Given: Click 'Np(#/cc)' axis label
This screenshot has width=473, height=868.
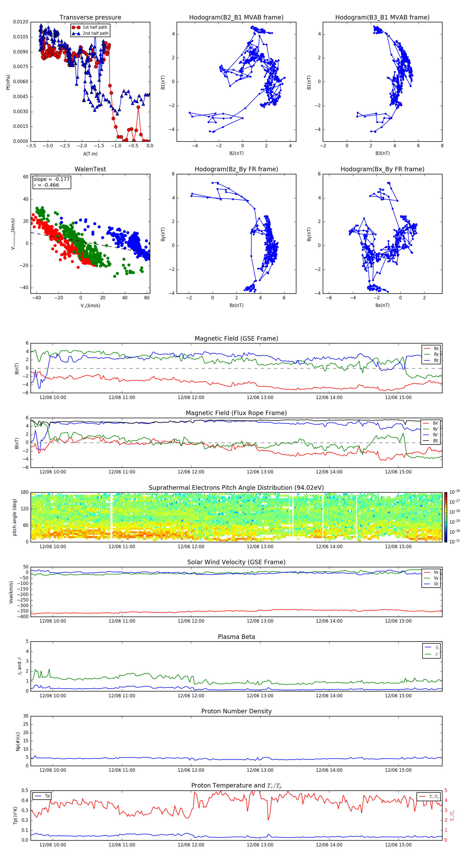Looking at the screenshot, I should pos(18,741).
